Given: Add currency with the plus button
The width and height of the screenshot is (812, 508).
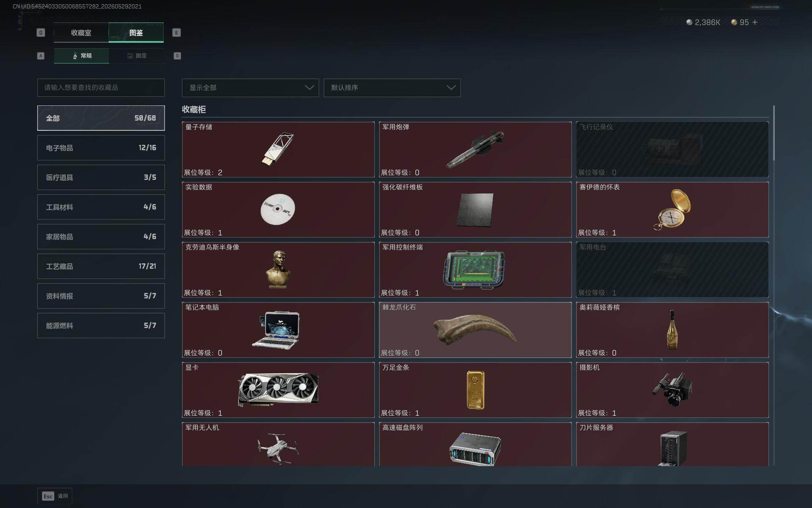Looking at the screenshot, I should pos(755,22).
